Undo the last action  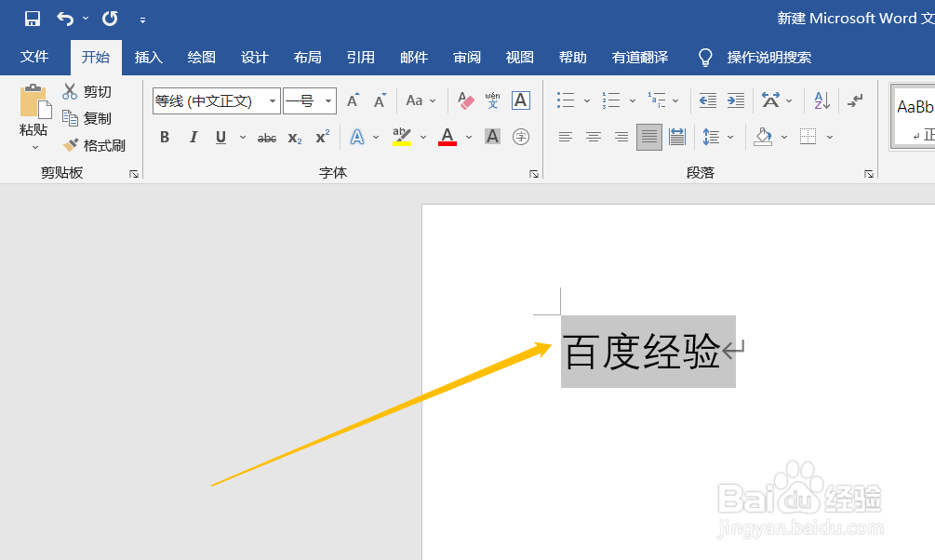click(x=64, y=19)
